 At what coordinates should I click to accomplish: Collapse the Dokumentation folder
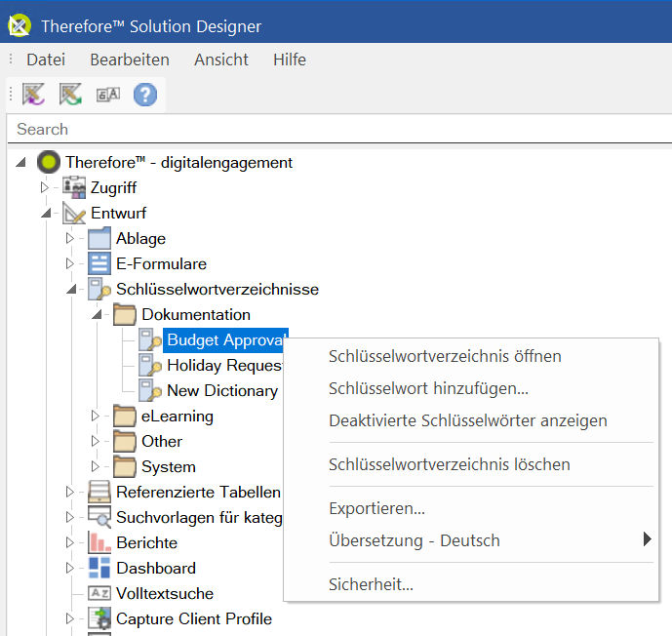(96, 315)
